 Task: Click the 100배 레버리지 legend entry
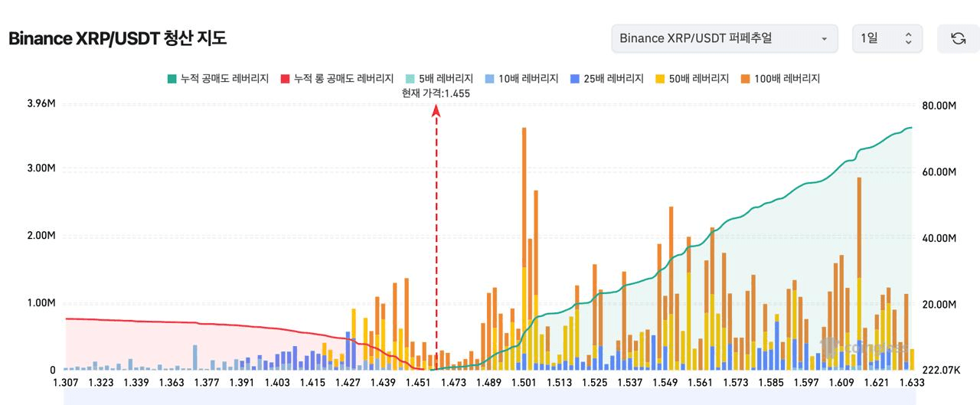tap(780, 79)
